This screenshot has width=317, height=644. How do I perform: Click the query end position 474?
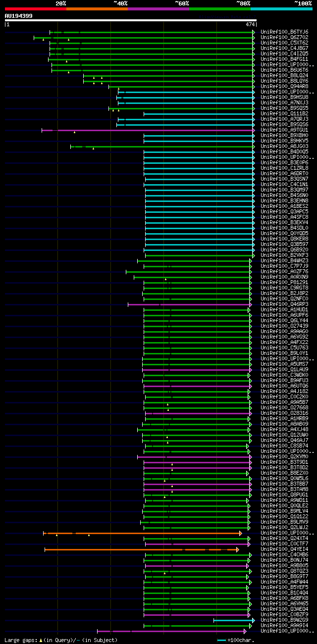pyautogui.click(x=250, y=24)
